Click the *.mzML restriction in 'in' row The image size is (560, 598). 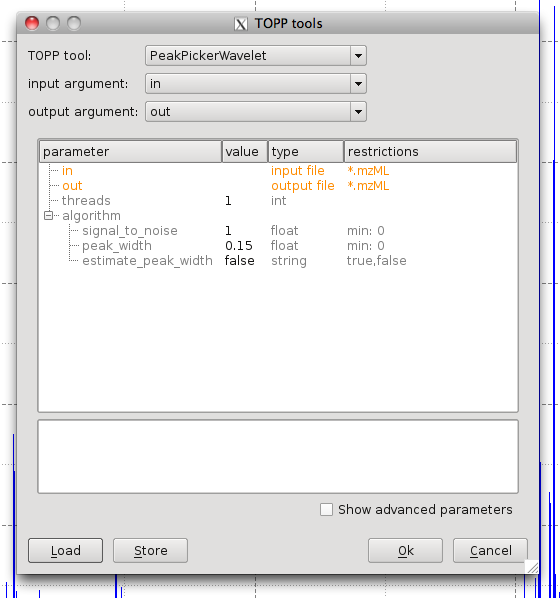coord(368,170)
